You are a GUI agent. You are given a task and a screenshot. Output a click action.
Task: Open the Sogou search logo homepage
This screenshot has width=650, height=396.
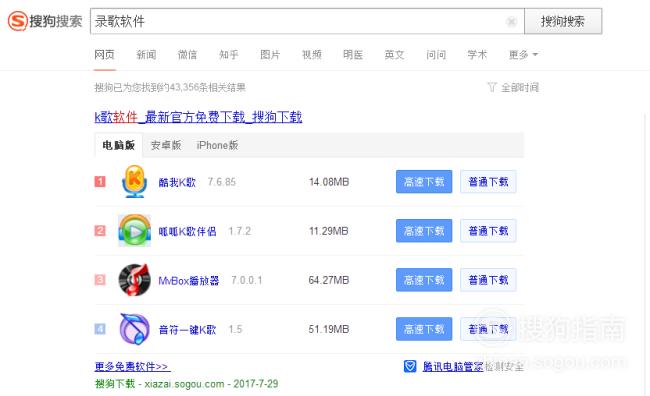(45, 21)
